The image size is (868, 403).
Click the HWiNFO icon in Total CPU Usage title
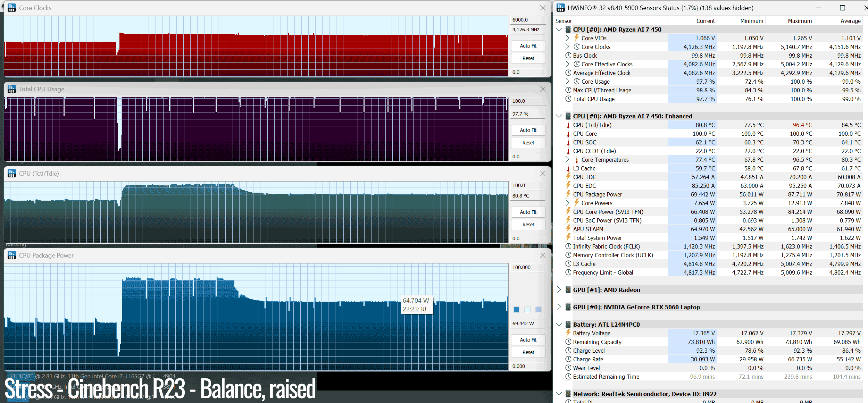[x=12, y=89]
